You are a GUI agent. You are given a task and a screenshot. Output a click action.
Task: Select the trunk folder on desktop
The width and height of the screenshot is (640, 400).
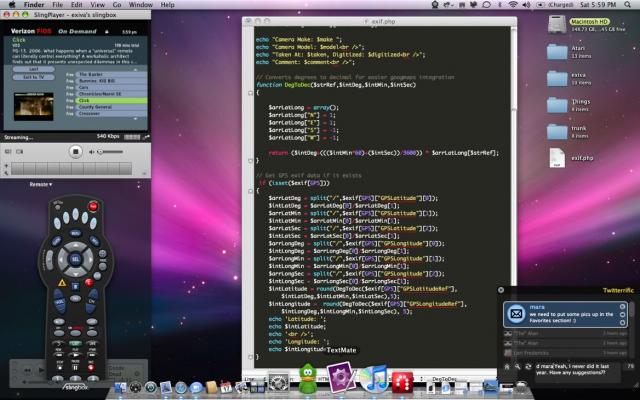557,131
